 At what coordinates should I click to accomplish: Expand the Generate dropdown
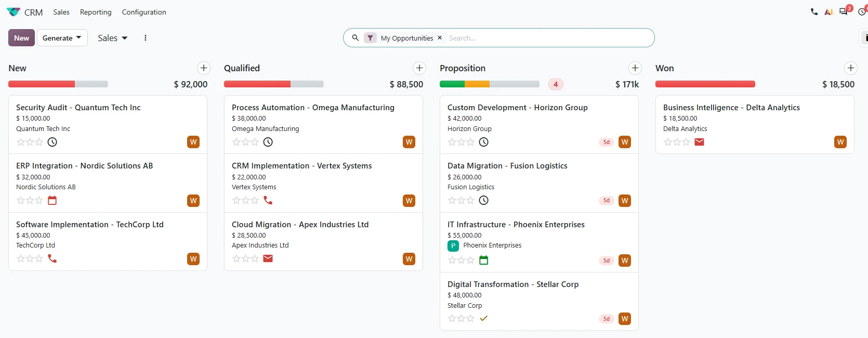tap(62, 38)
